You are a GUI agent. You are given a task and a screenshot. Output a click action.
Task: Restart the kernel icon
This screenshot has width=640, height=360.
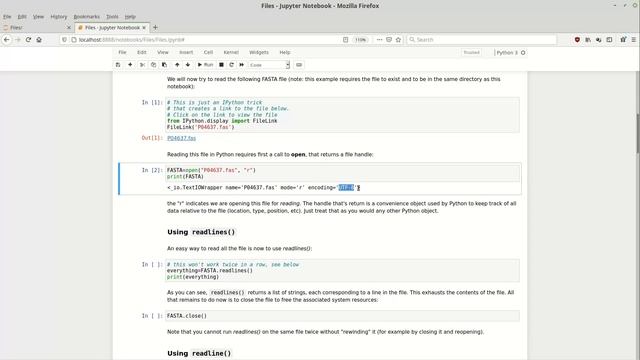231,65
